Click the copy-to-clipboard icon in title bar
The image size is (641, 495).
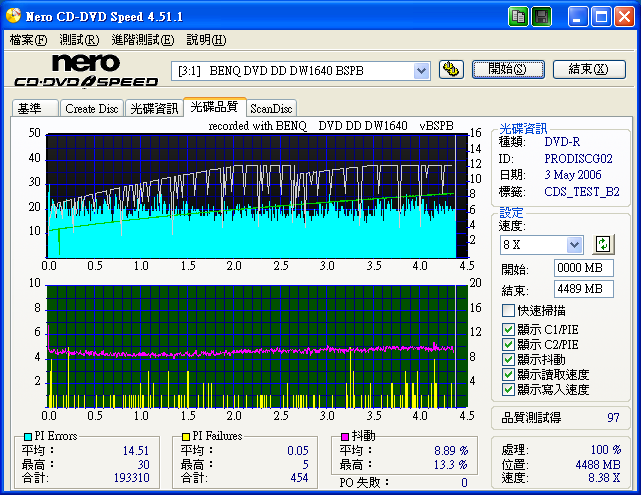coord(518,16)
